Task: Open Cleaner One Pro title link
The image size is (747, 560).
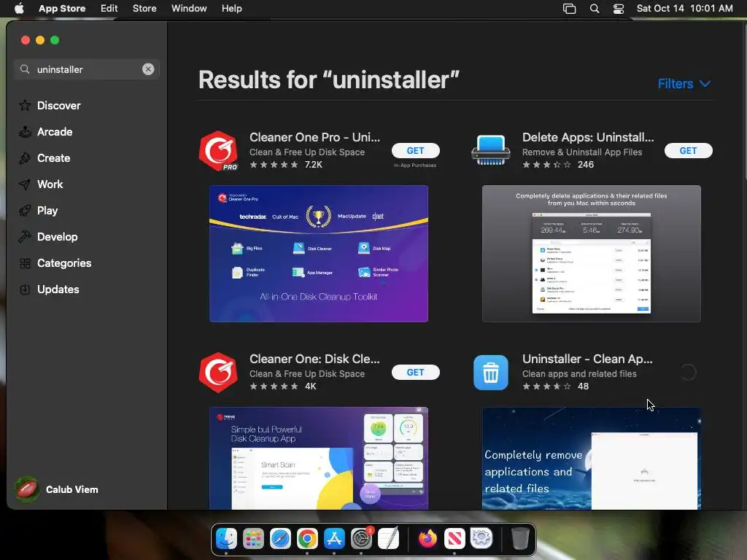Action: point(314,137)
